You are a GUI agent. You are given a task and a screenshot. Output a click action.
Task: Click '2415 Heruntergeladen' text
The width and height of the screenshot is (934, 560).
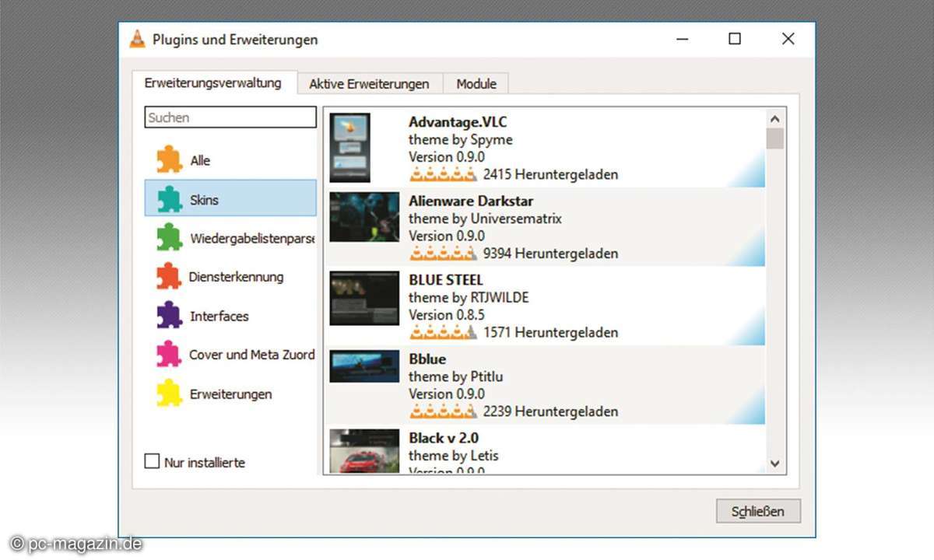(x=550, y=174)
